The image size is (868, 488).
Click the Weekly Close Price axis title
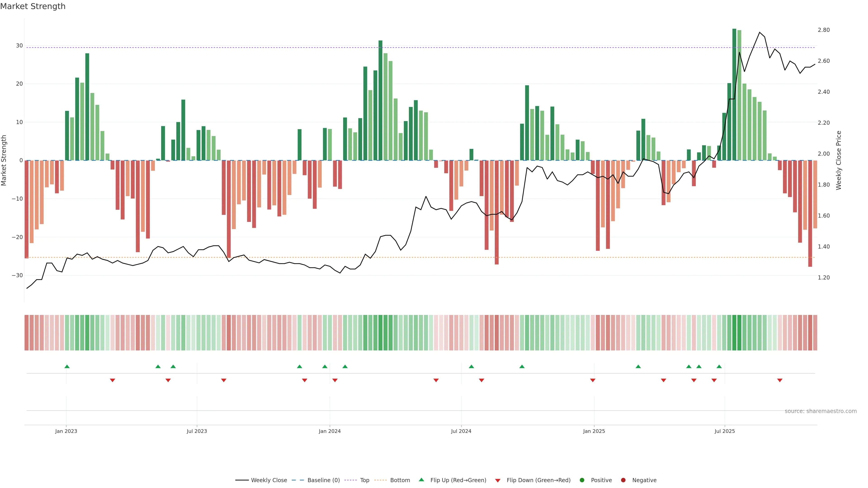point(839,160)
